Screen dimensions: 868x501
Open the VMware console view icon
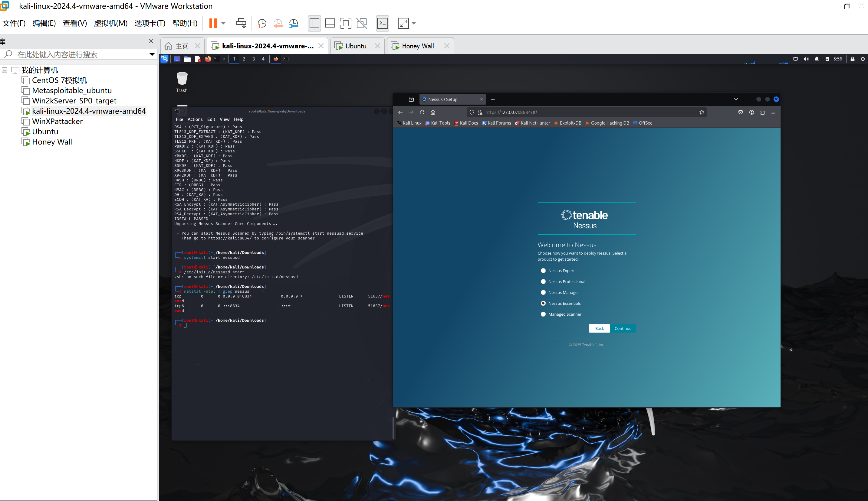coord(382,23)
